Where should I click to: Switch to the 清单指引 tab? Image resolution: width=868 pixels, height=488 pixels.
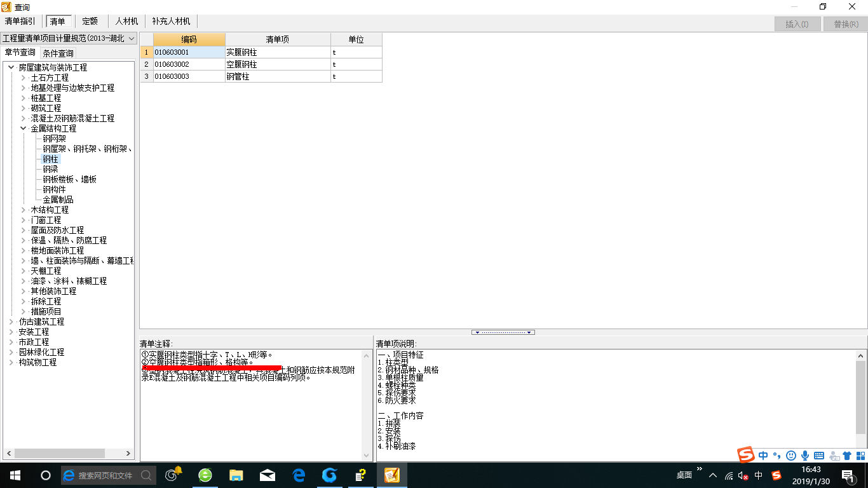tap(20, 22)
